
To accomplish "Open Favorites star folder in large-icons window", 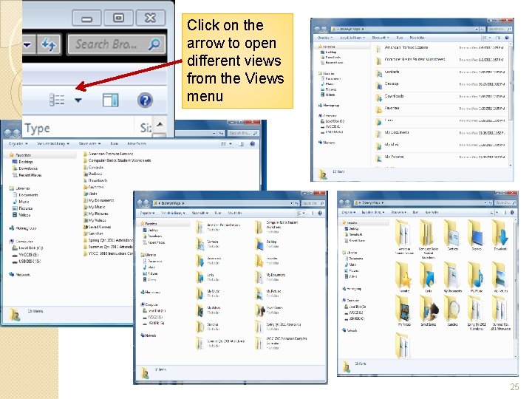I will click(x=404, y=277).
